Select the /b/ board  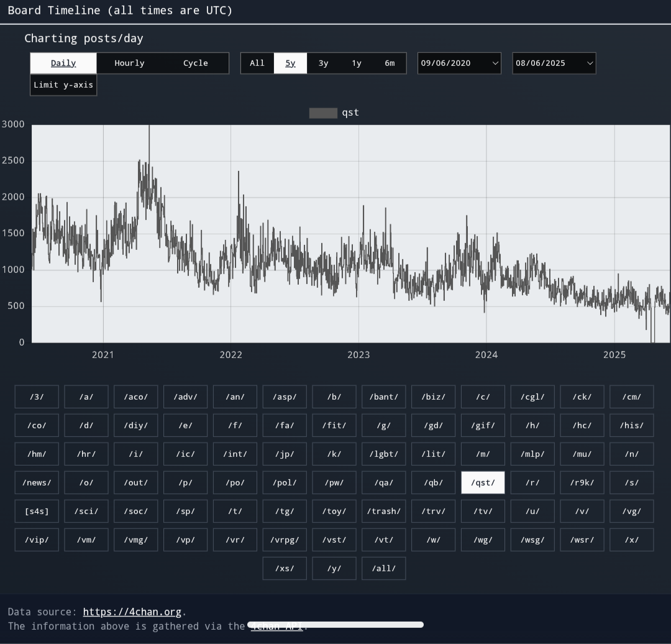334,397
